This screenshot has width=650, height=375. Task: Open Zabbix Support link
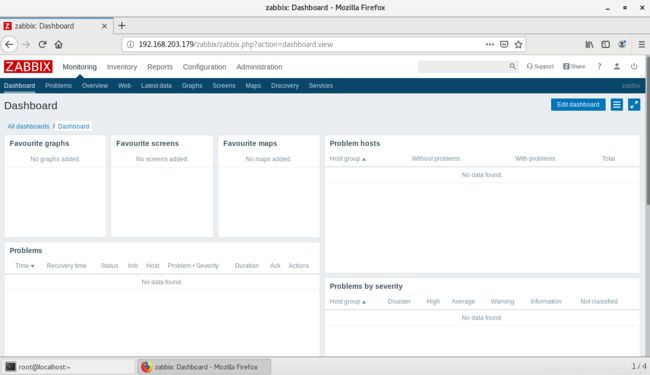pos(540,66)
